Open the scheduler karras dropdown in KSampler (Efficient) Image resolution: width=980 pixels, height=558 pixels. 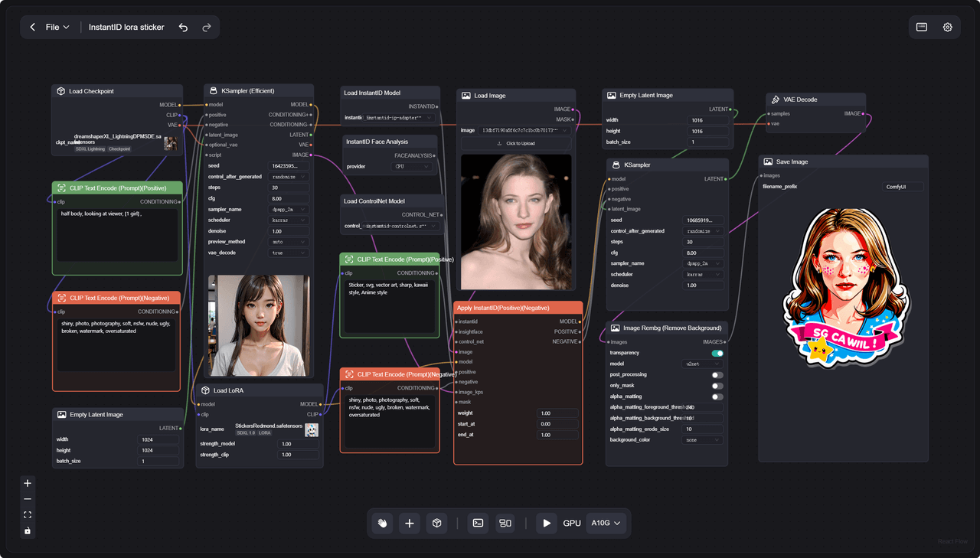pyautogui.click(x=289, y=220)
